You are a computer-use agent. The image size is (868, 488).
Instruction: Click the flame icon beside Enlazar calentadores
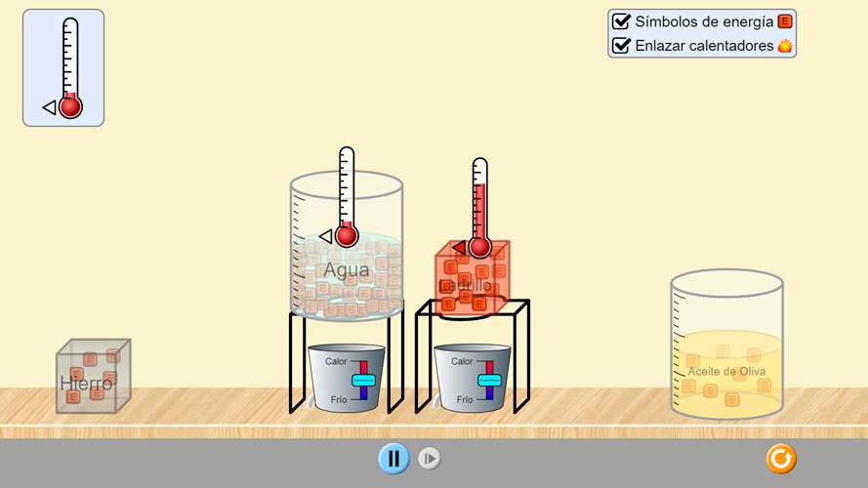click(x=785, y=46)
